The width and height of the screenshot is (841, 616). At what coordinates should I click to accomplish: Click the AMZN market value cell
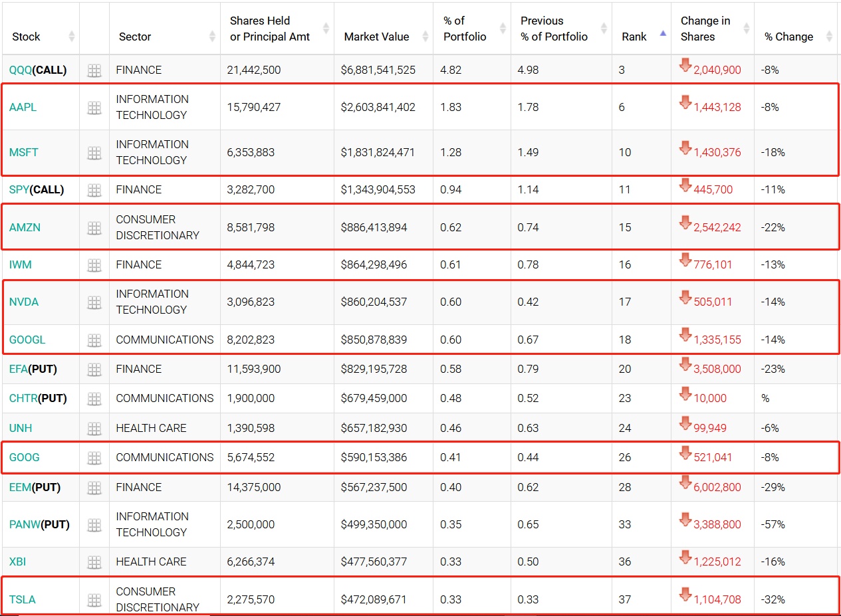[x=378, y=227]
